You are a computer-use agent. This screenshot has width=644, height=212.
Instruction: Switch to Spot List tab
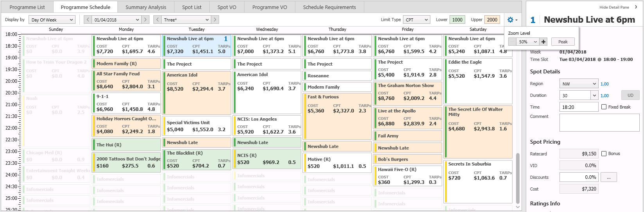(192, 7)
